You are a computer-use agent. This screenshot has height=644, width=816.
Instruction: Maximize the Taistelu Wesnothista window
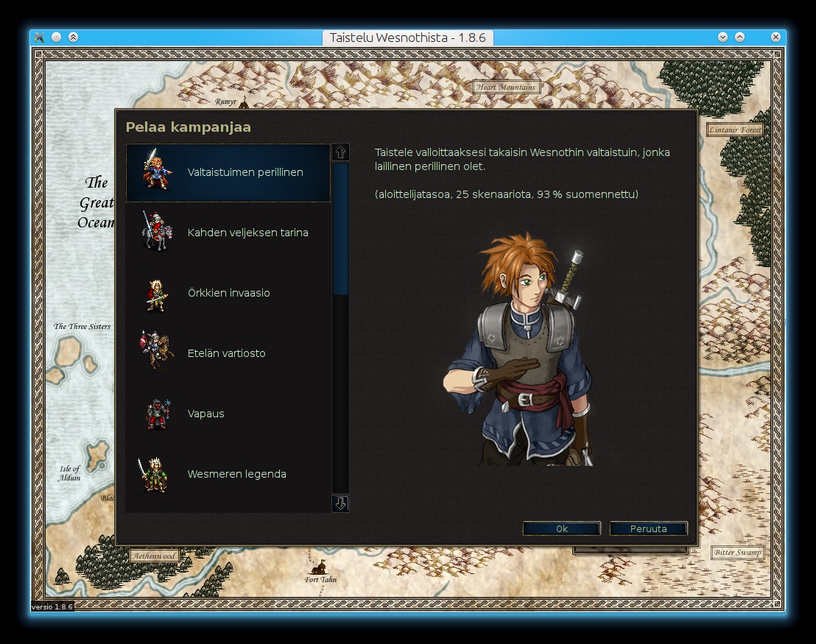[x=739, y=37]
